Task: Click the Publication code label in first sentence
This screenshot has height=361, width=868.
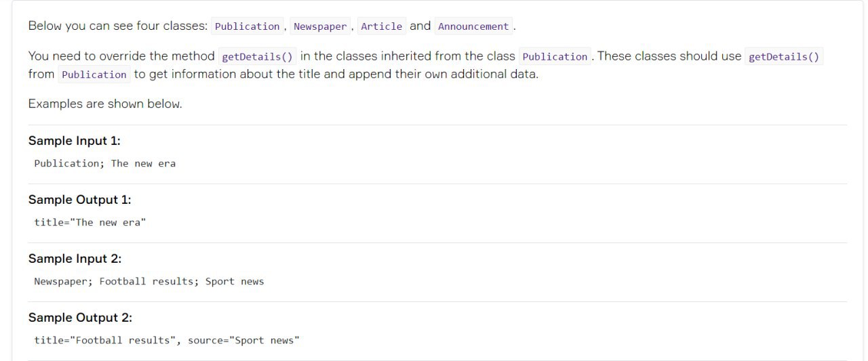Action: [x=247, y=26]
